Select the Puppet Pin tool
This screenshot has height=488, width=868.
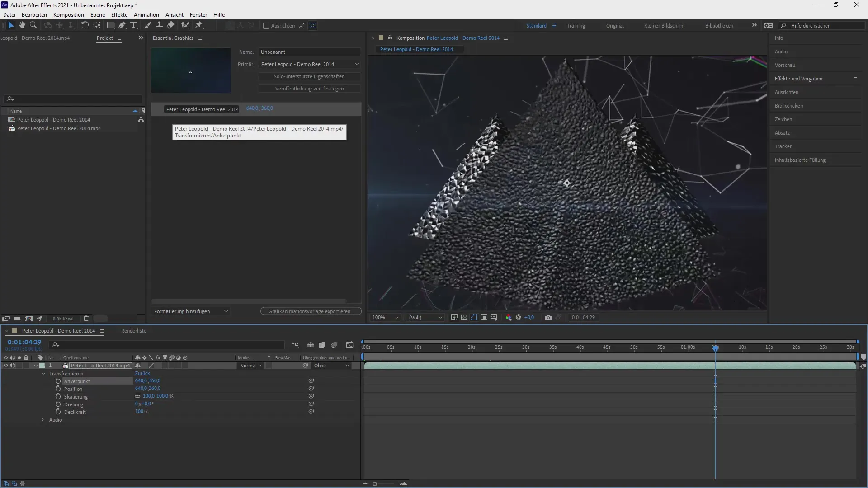199,25
